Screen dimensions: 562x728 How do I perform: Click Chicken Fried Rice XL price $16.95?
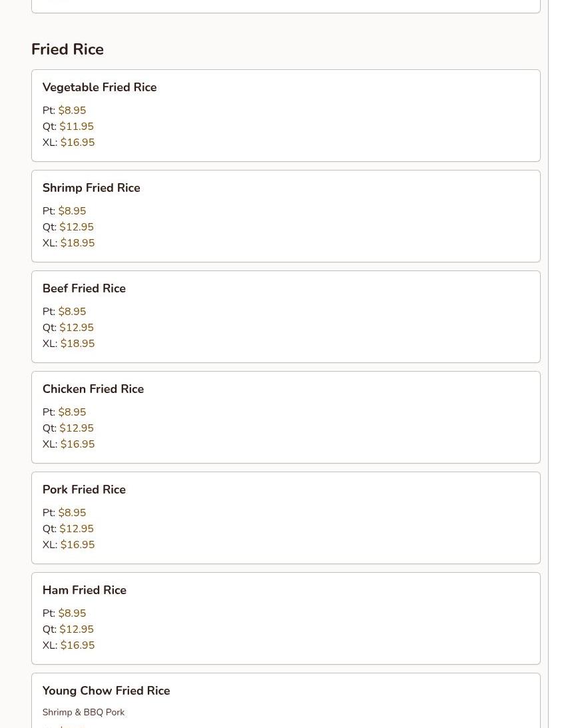(x=77, y=444)
